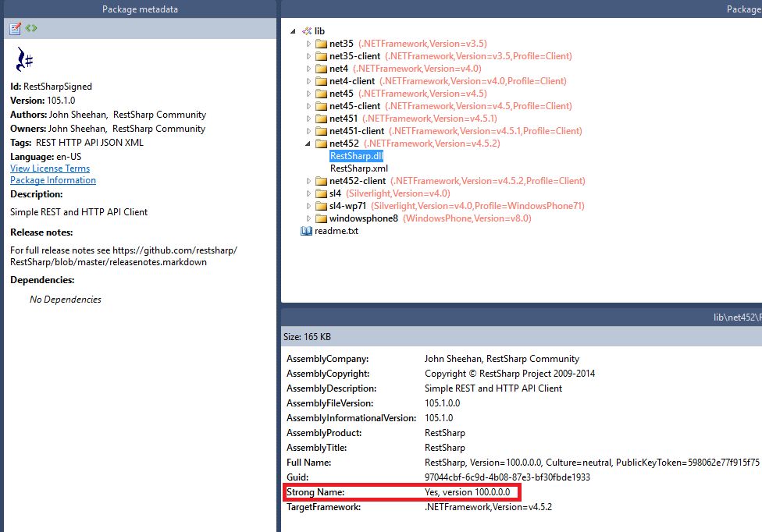Expand the net451 folder arrow

coord(308,119)
